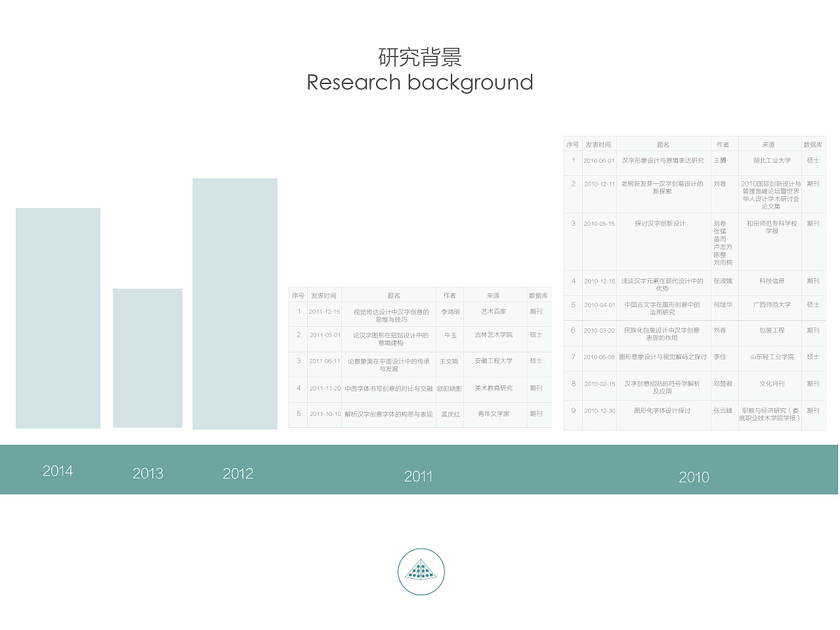Select title 解析汉字创意字体的构思与表现
This screenshot has width=840, height=630.
click(388, 414)
